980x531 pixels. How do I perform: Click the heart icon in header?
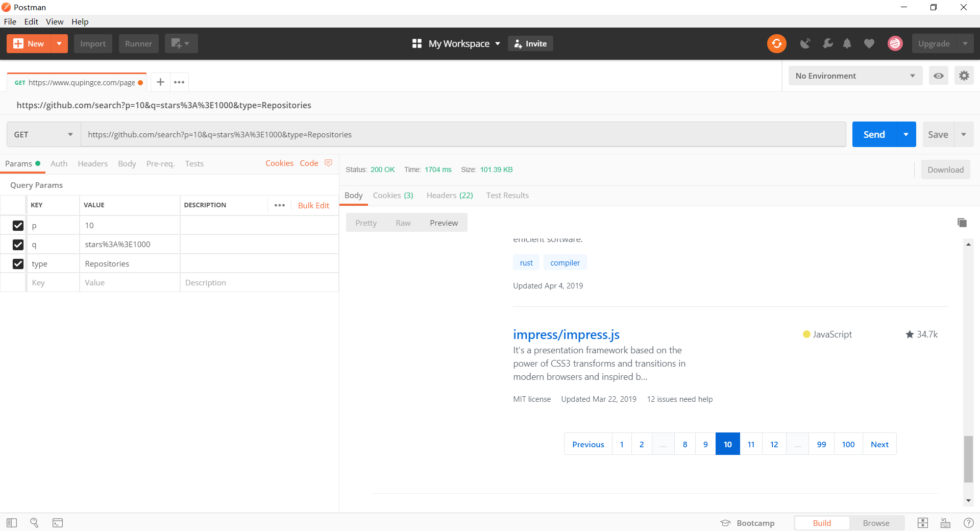(x=869, y=44)
